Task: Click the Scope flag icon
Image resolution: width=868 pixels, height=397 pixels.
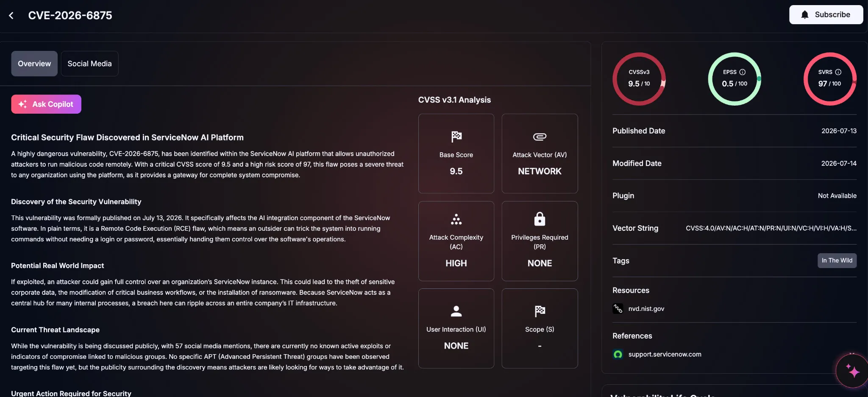Action: click(540, 311)
